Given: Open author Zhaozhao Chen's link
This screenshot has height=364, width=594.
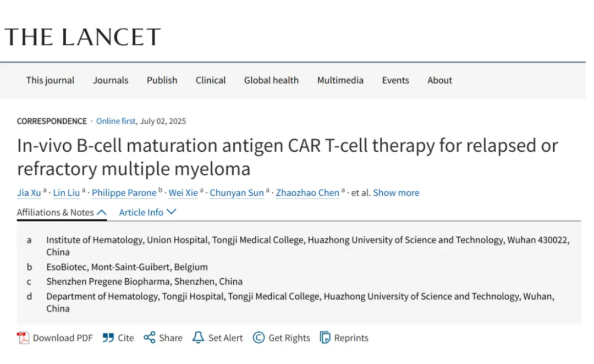Looking at the screenshot, I should 307,192.
